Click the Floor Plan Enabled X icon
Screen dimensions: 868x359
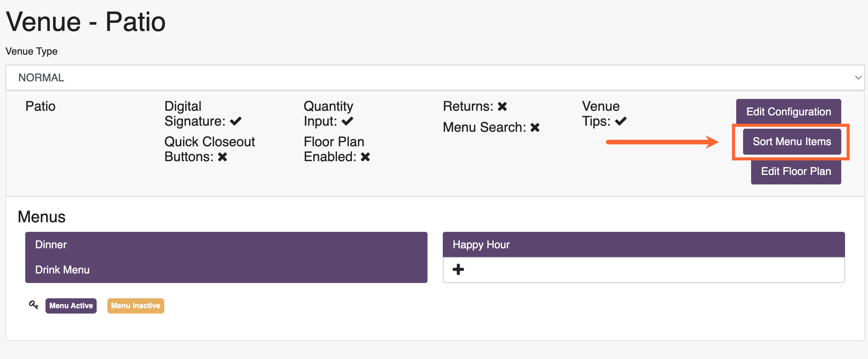click(365, 157)
